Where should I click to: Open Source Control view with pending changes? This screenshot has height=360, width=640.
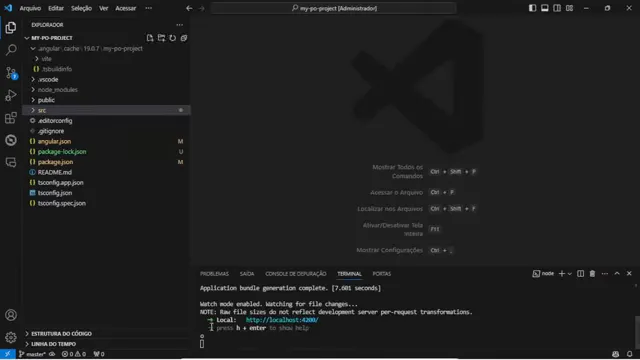click(11, 73)
